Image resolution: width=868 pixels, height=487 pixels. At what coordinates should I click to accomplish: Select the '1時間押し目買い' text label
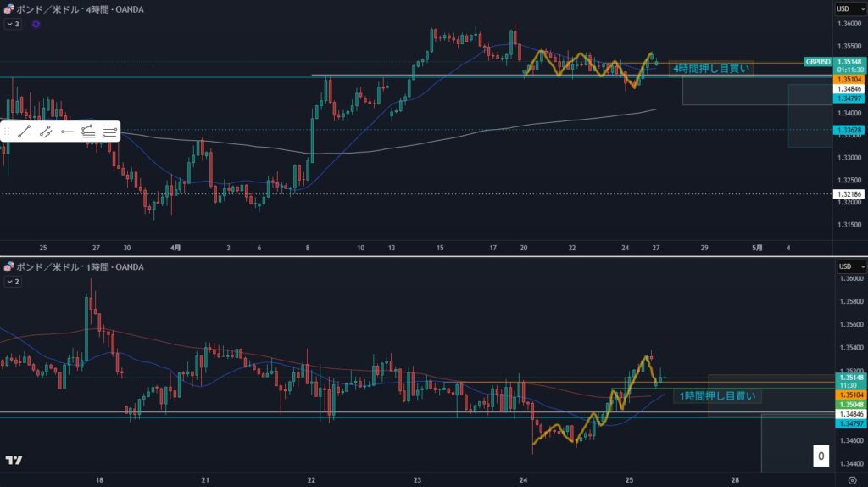coord(717,395)
